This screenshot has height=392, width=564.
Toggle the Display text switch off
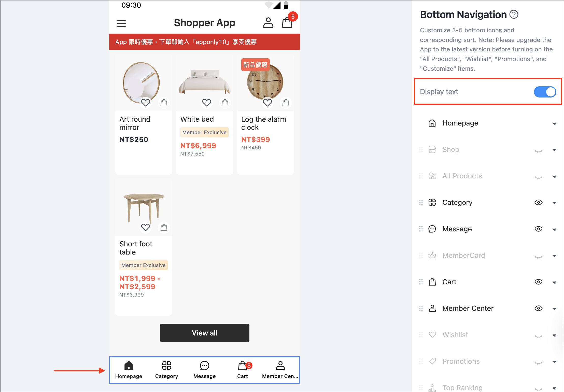tap(545, 92)
